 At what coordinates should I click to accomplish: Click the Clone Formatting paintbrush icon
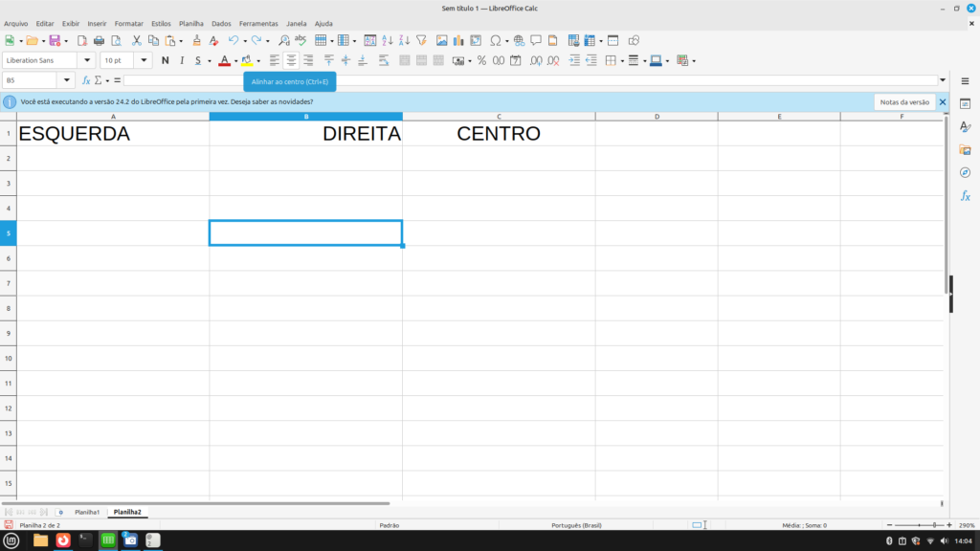[196, 41]
